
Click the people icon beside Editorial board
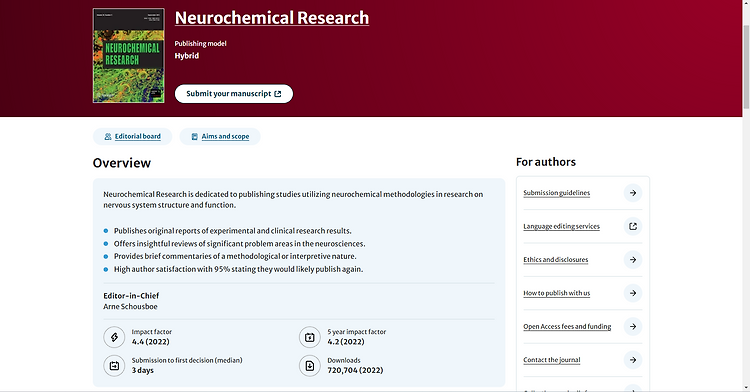(x=108, y=137)
